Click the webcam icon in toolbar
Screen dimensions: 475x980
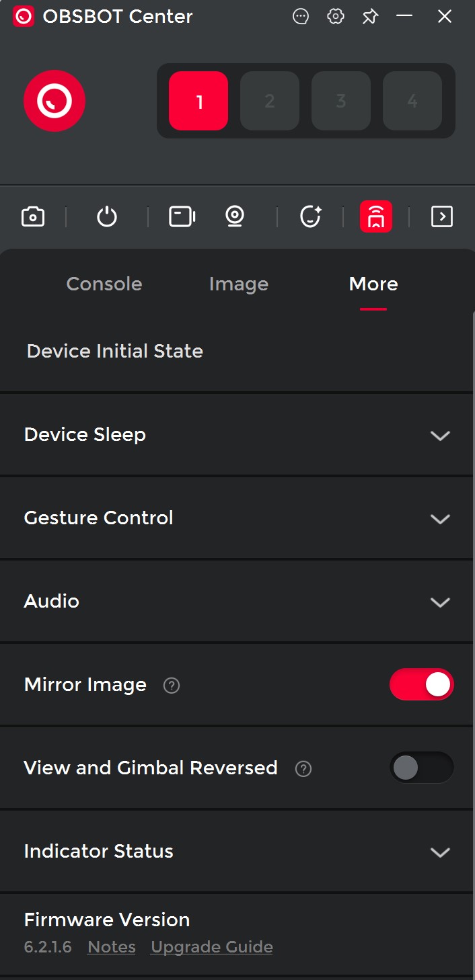pyautogui.click(x=235, y=216)
